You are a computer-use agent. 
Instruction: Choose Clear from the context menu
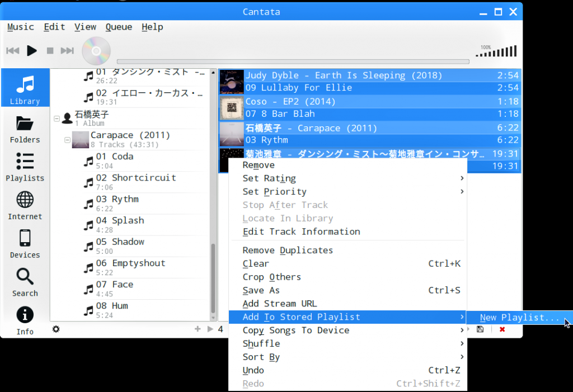(347, 264)
